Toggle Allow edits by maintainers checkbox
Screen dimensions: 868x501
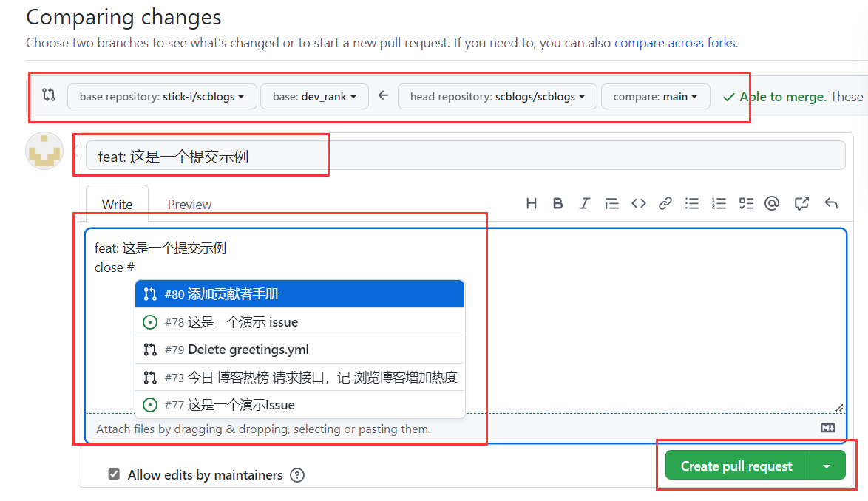tap(114, 474)
